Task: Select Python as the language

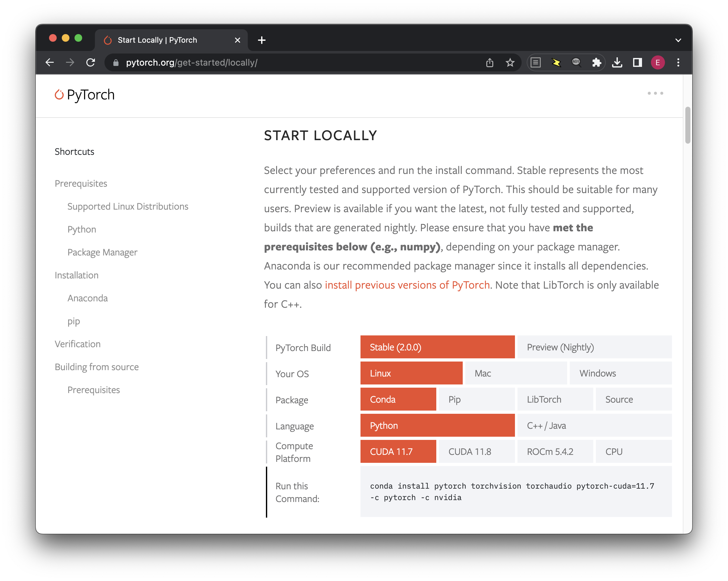Action: 438,425
